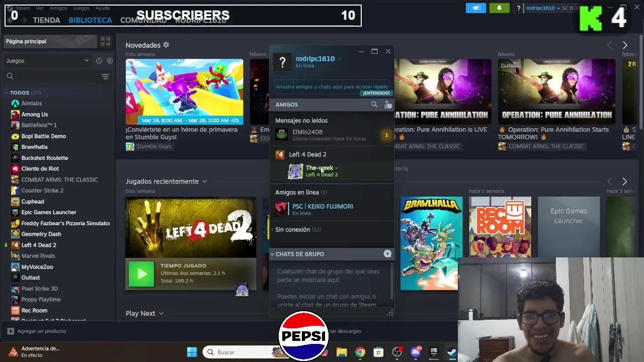This screenshot has height=362, width=644.
Task: Click the recent activity clock filter icon
Action: [99, 61]
